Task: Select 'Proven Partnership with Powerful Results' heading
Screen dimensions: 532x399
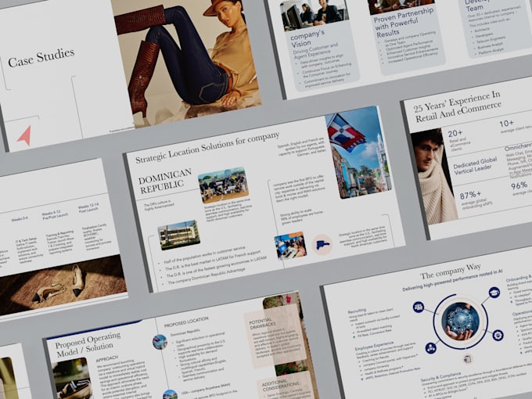Action: point(403,23)
